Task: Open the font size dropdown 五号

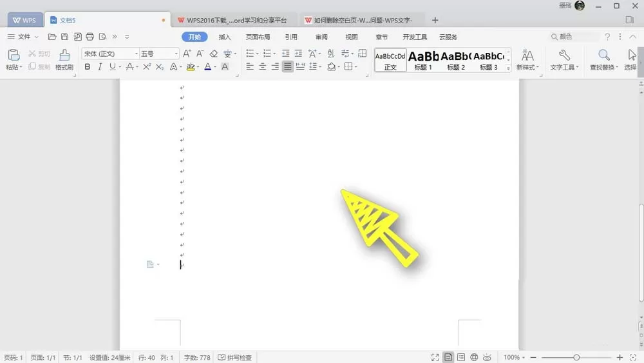Action: (x=159, y=54)
